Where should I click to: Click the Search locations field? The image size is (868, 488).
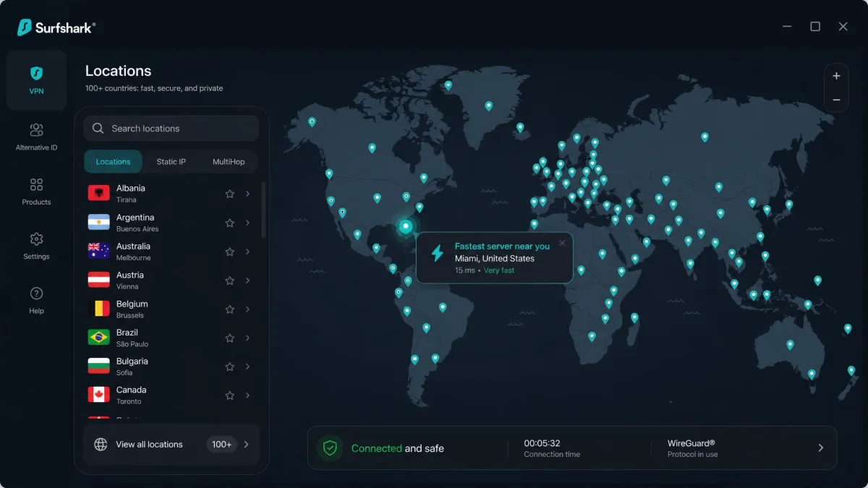tap(171, 129)
